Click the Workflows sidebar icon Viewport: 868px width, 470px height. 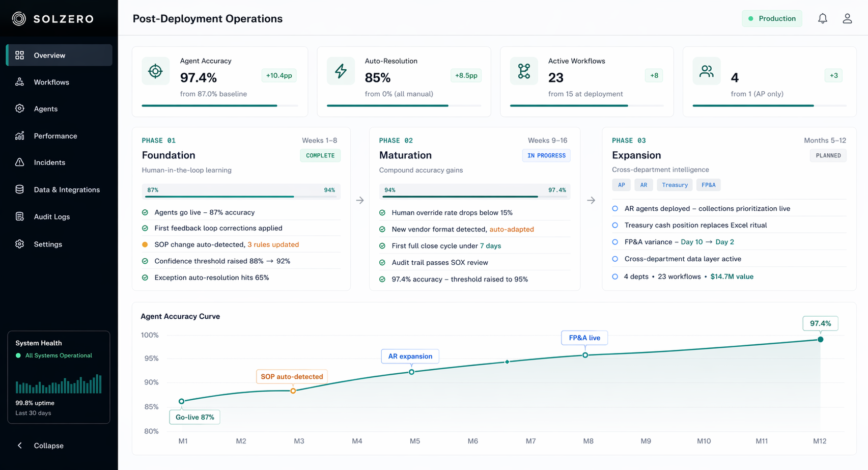tap(20, 82)
